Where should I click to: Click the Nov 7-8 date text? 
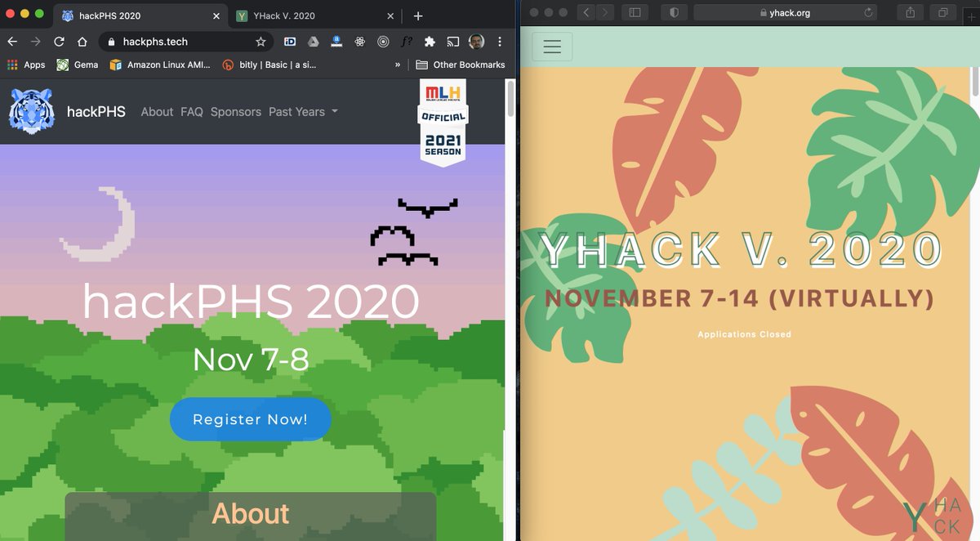coord(251,359)
